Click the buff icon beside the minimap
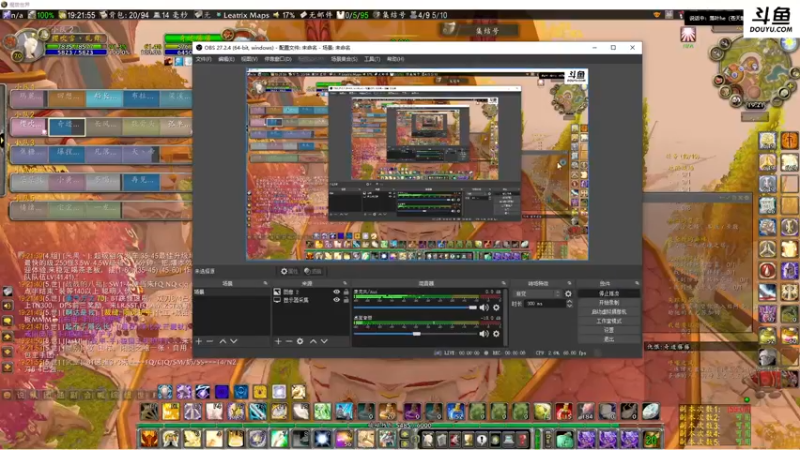Screen dimensions: 800x450 tap(688, 34)
